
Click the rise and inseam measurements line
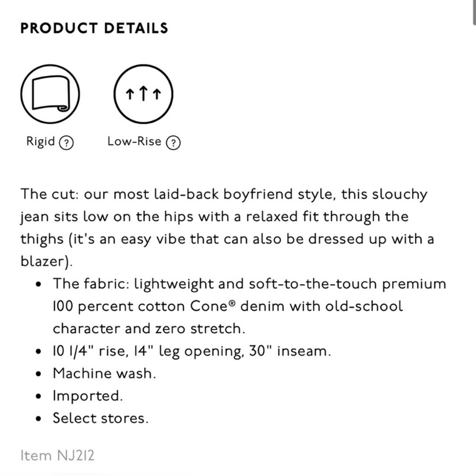point(191,351)
